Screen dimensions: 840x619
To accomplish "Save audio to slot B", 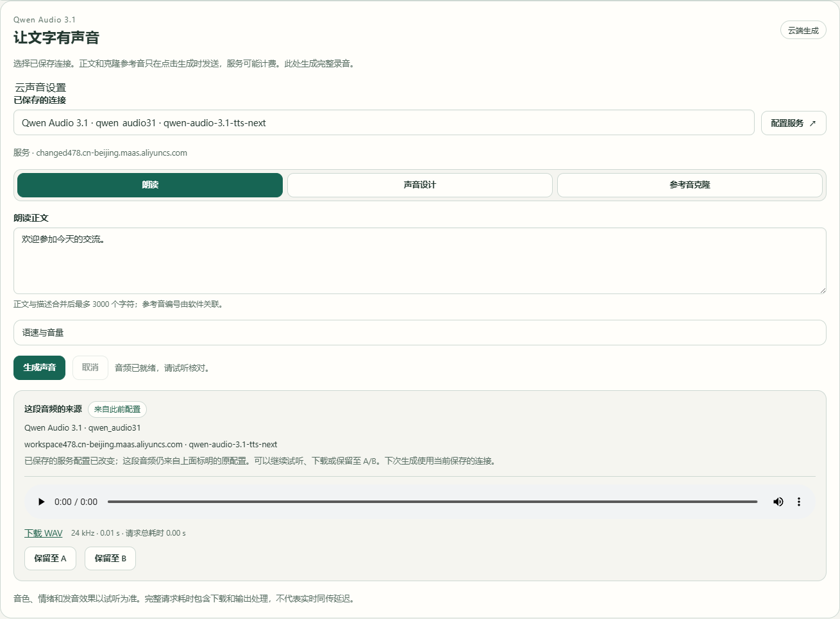I will [x=110, y=558].
